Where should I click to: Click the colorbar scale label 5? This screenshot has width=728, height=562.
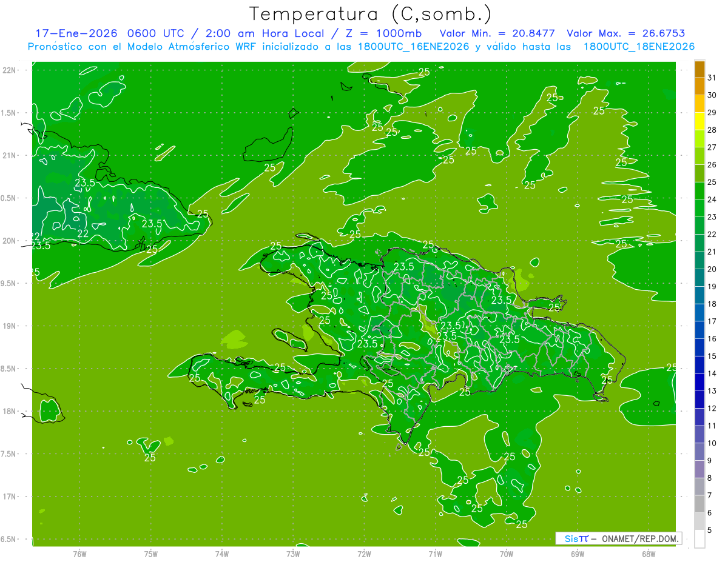point(710,530)
